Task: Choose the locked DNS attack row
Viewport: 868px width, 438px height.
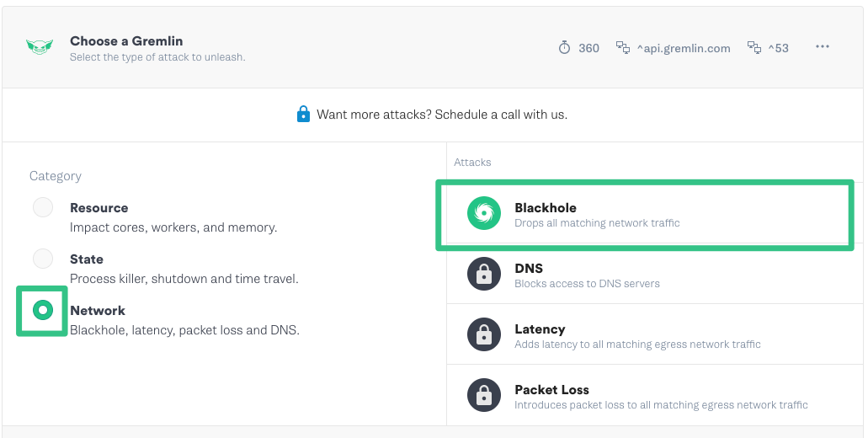Action: [x=655, y=274]
